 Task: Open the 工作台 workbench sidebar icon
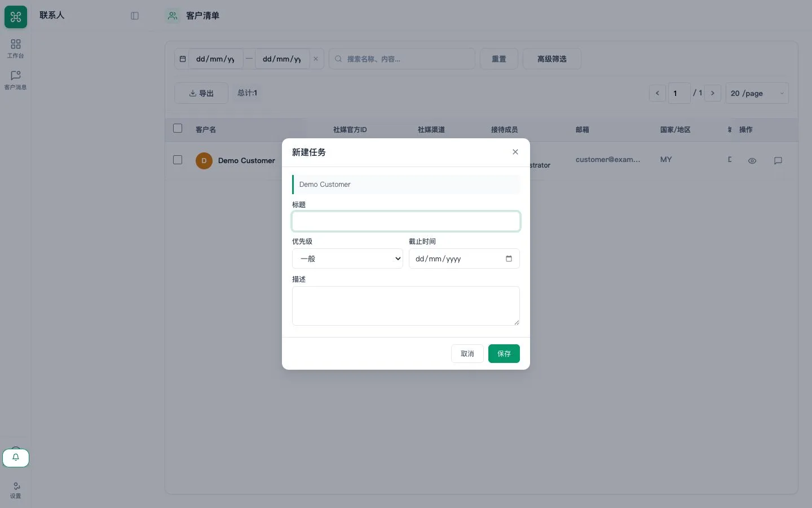tap(16, 48)
